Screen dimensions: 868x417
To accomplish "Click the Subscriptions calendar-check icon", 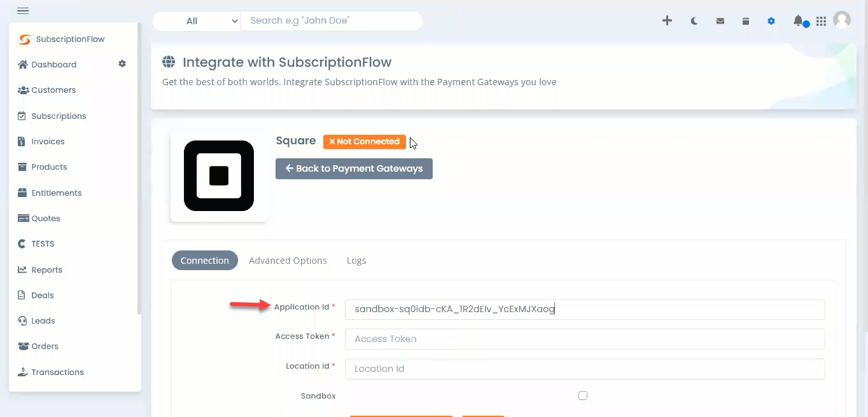I will pos(22,116).
